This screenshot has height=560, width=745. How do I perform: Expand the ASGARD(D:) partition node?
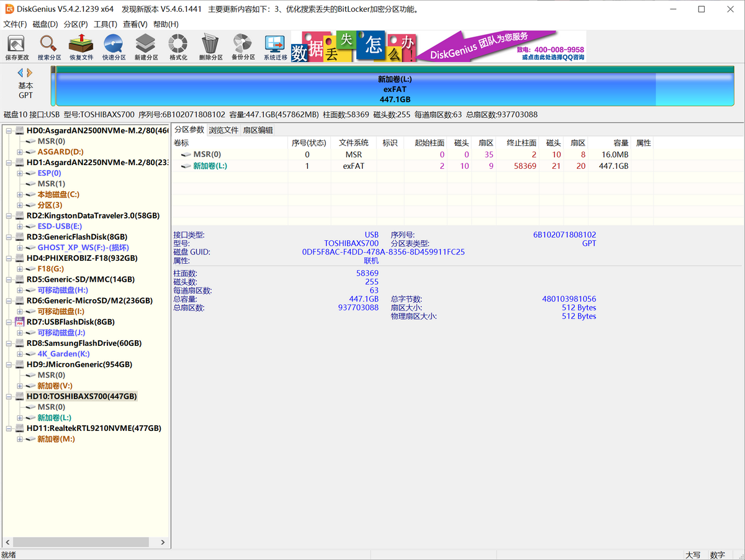tap(20, 152)
